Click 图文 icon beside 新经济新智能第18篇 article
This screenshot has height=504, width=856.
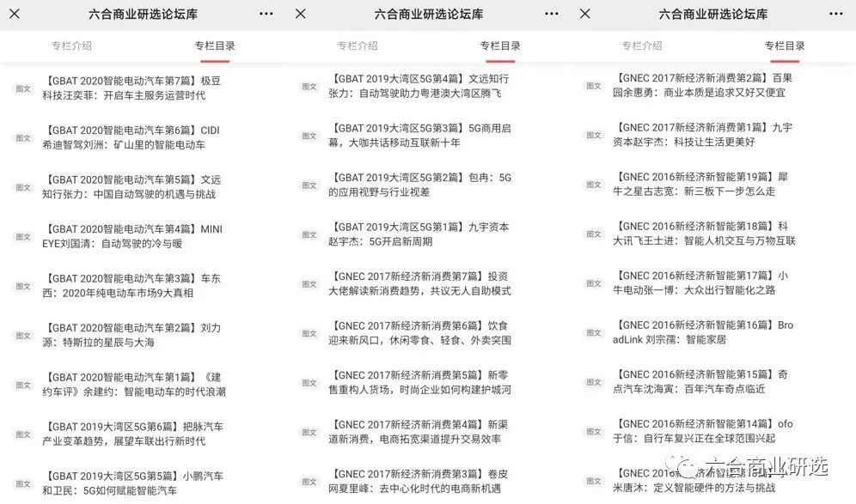click(594, 234)
